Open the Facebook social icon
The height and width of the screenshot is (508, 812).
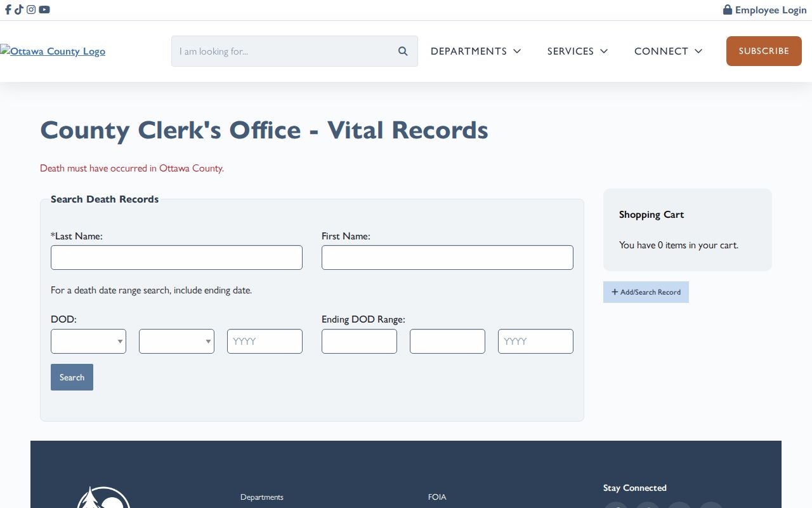[x=8, y=10]
